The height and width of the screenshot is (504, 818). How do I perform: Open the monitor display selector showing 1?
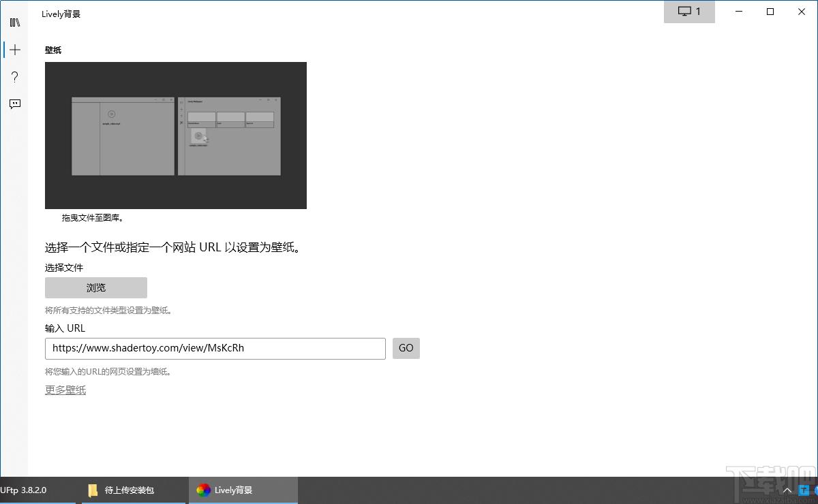point(689,12)
